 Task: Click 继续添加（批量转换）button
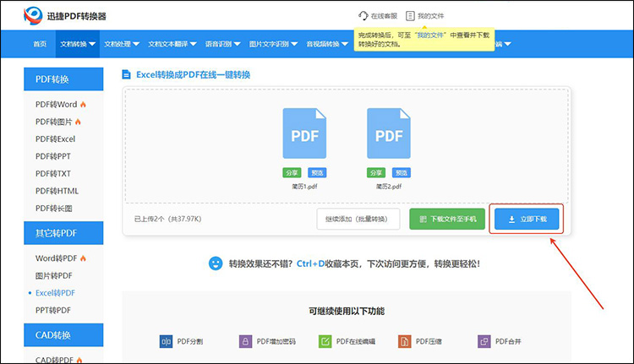click(358, 219)
